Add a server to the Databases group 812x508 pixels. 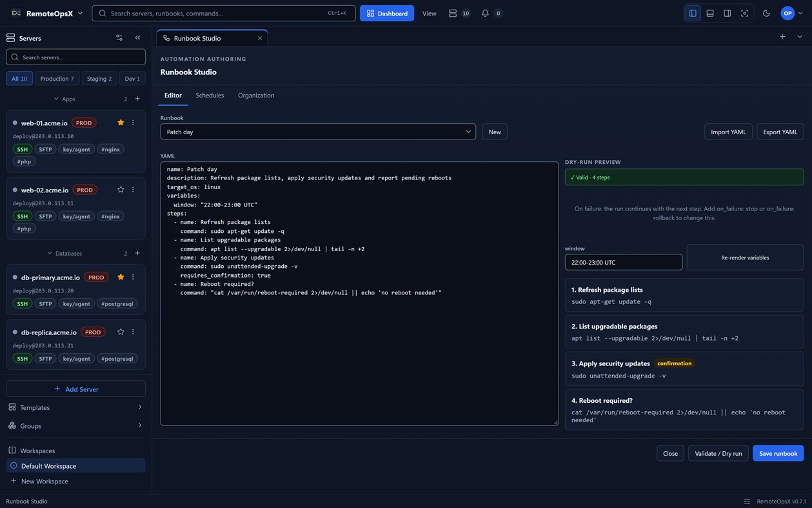137,253
